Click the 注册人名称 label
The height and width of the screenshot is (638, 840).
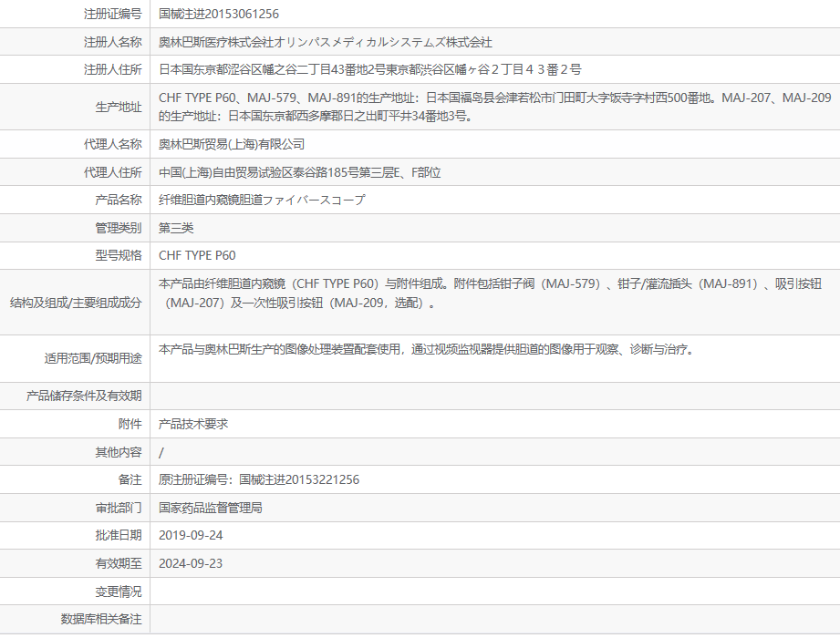112,42
